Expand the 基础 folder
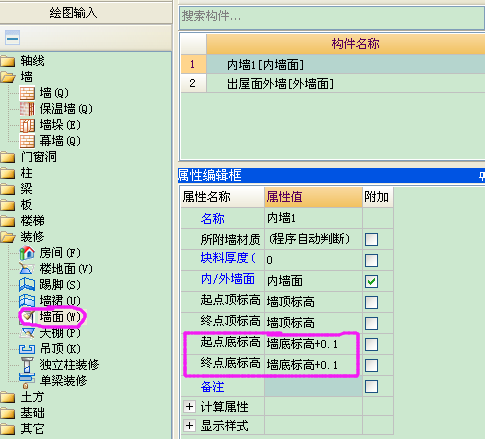The height and width of the screenshot is (439, 485). point(8,413)
